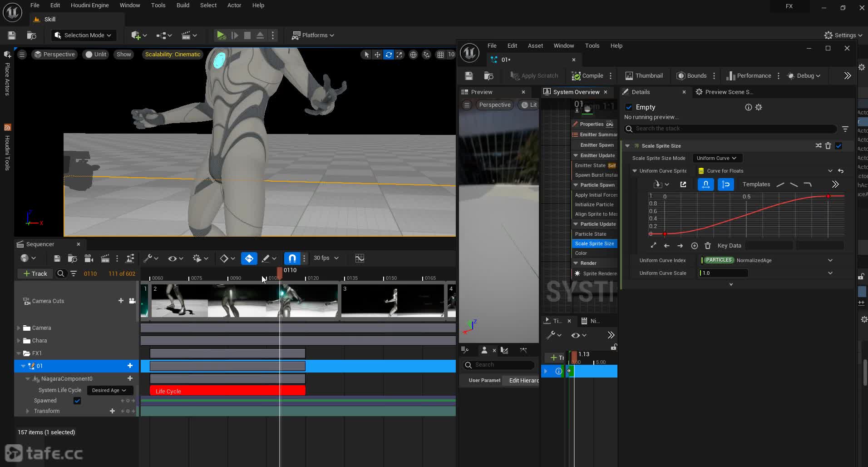Search tracks in Sequencer magnifier
This screenshot has height=467, width=868.
click(61, 273)
